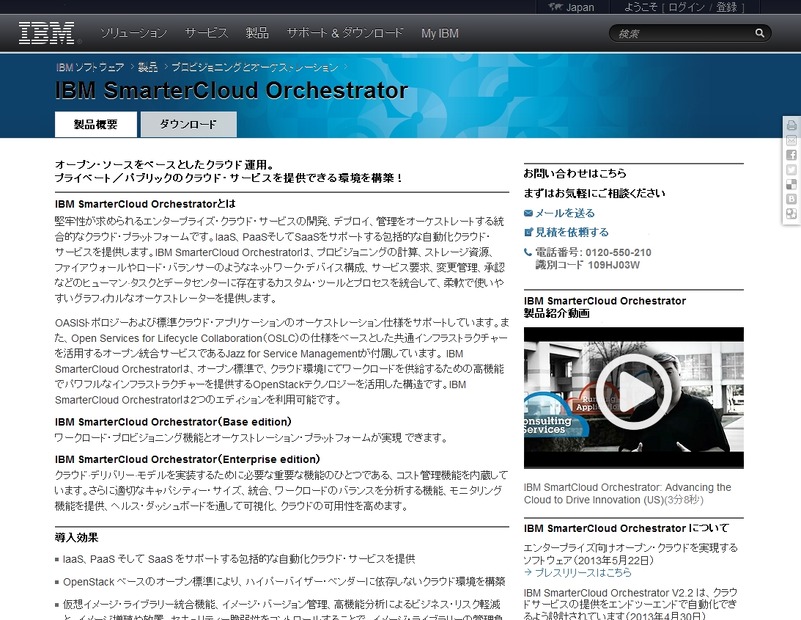Viewport: 801px width, 620px height.
Task: Select the 製品概要 tab
Action: [x=96, y=124]
